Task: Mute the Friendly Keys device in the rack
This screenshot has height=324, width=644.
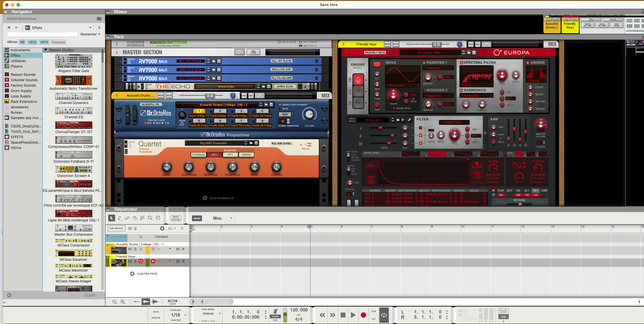Action: pyautogui.click(x=387, y=44)
